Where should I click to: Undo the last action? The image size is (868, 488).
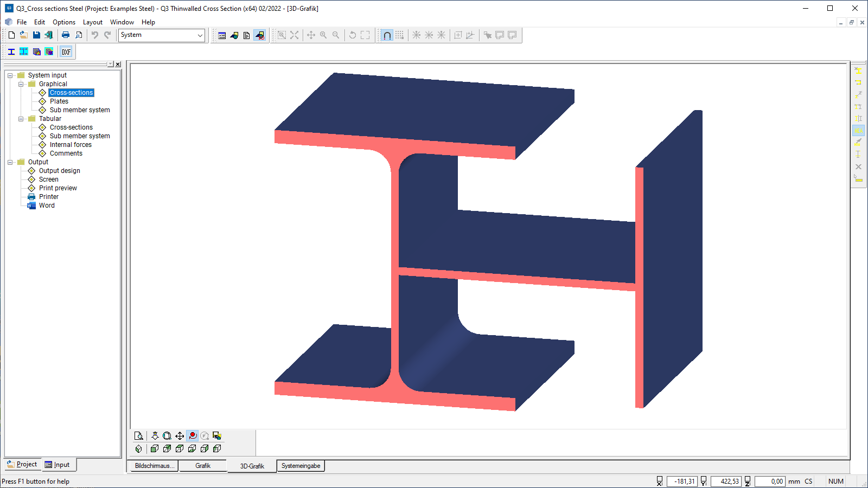pyautogui.click(x=95, y=35)
